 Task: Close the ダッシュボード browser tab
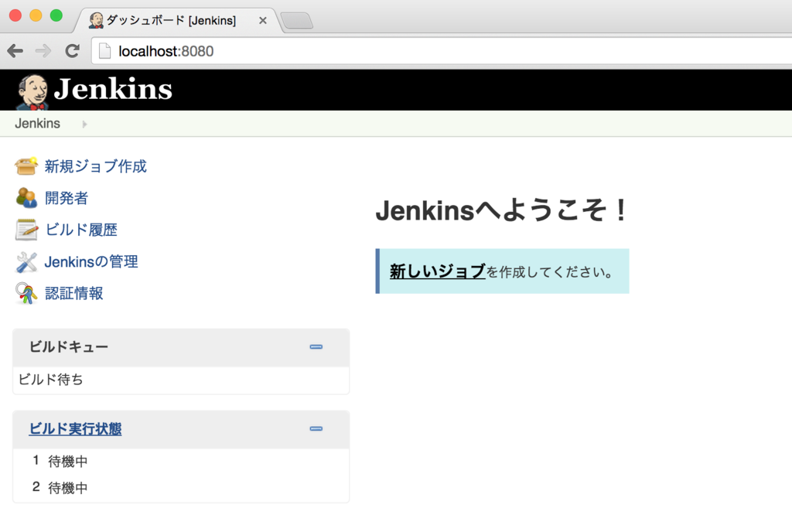263,21
